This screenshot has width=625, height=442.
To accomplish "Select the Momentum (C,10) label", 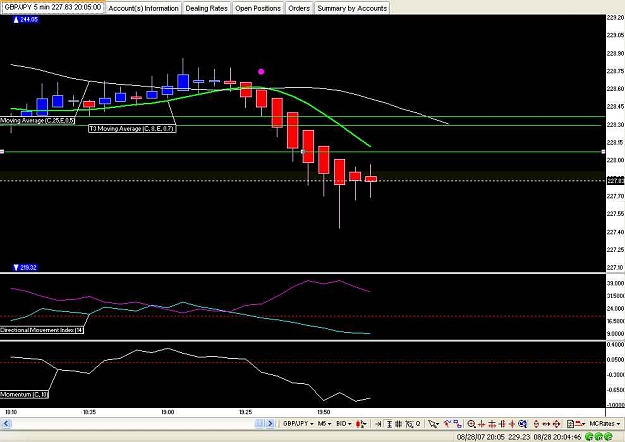I will click(x=24, y=395).
